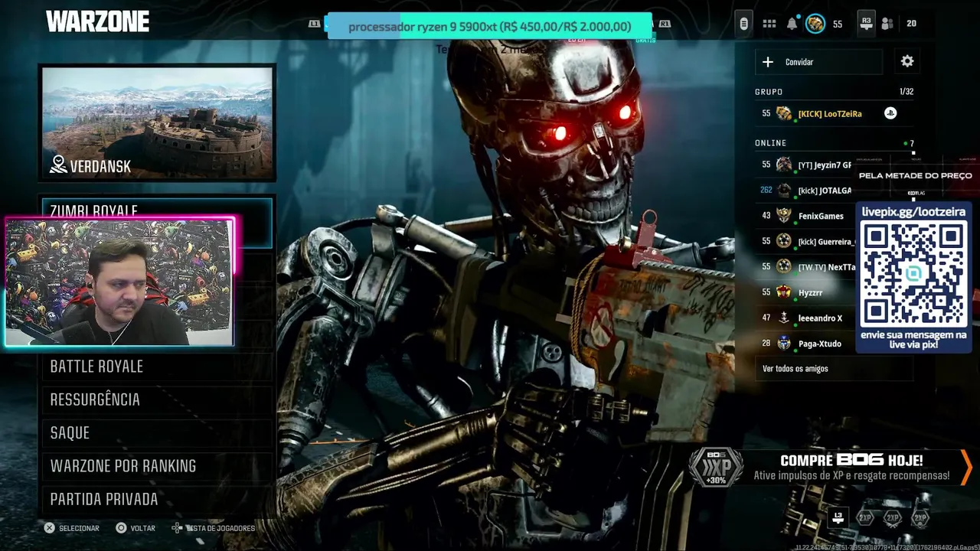The height and width of the screenshot is (551, 980).
Task: Select friend Hyzzrr row
Action: pyautogui.click(x=804, y=292)
